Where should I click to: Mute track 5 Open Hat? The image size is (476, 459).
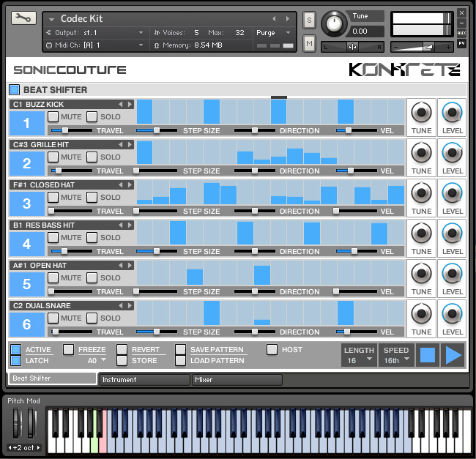coord(53,277)
